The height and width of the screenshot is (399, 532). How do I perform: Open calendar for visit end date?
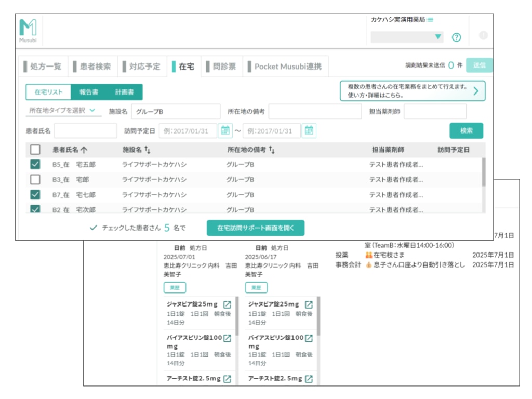(x=309, y=131)
